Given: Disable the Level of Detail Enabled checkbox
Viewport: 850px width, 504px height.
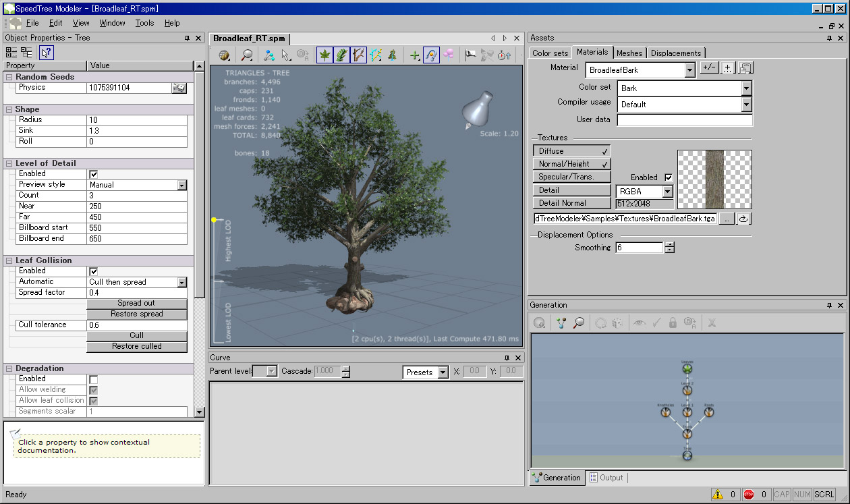Looking at the screenshot, I should (94, 174).
